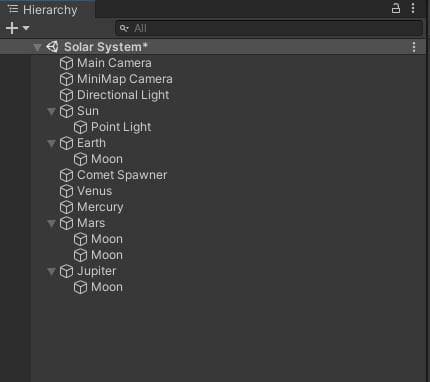
Task: Open the Hierarchy panel options menu
Action: coord(413,8)
